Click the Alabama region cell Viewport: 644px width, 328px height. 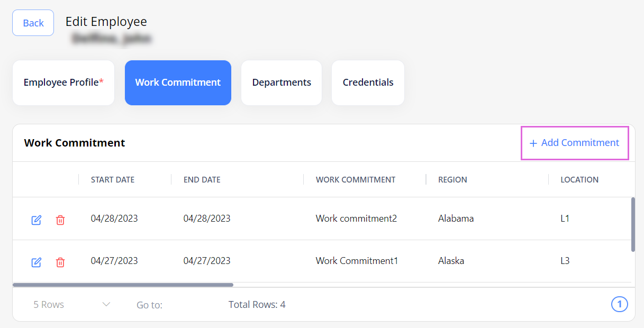coord(456,218)
